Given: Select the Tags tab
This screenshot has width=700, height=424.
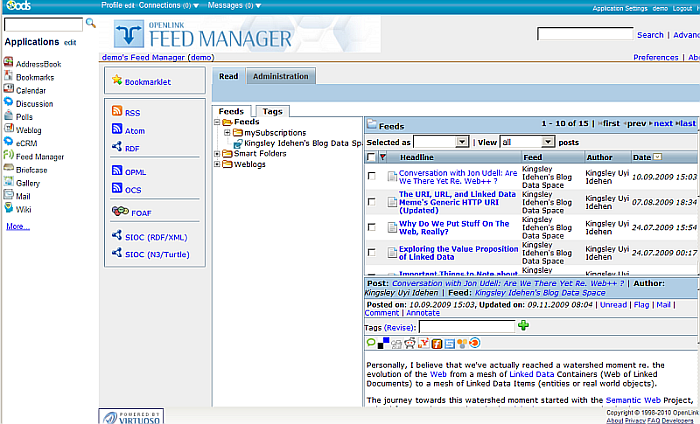Looking at the screenshot, I should (270, 111).
